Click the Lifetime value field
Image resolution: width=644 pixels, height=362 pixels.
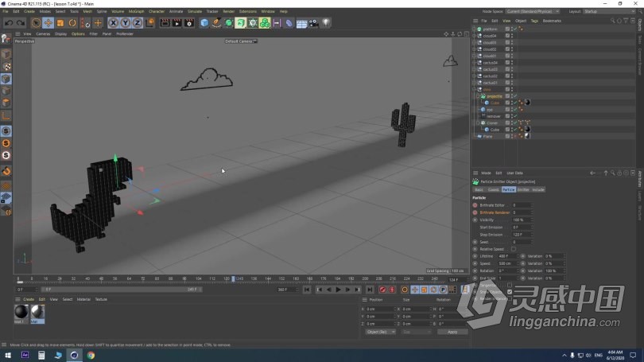[507, 256]
